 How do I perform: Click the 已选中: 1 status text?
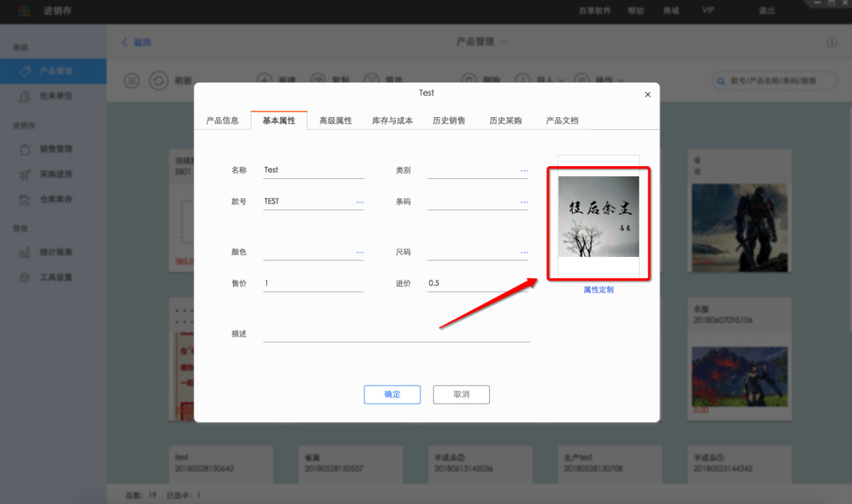[x=184, y=495]
